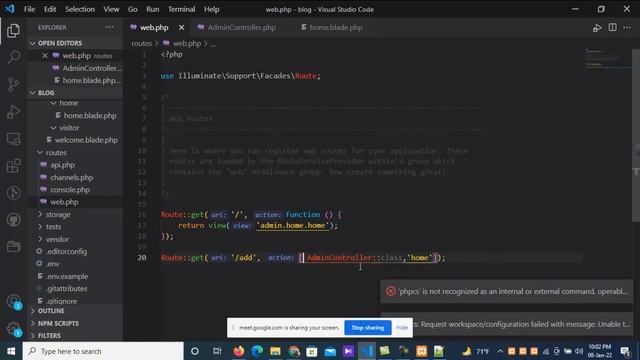The width and height of the screenshot is (640, 360).
Task: Open the Selection menu
Action: [x=80, y=9]
